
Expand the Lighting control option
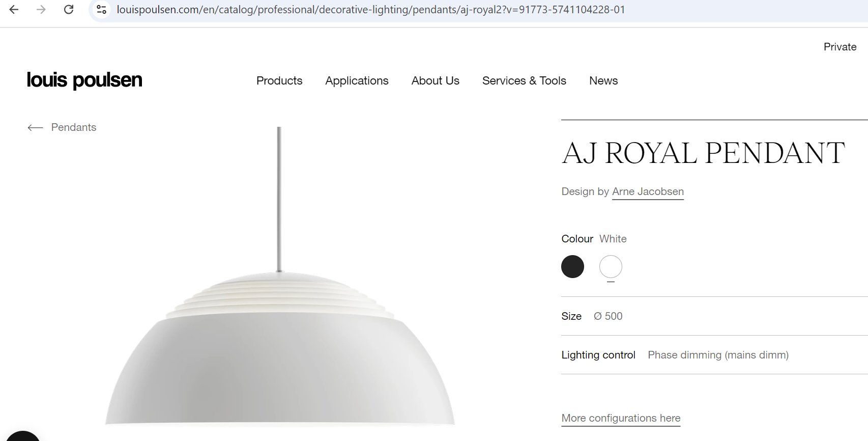point(714,355)
